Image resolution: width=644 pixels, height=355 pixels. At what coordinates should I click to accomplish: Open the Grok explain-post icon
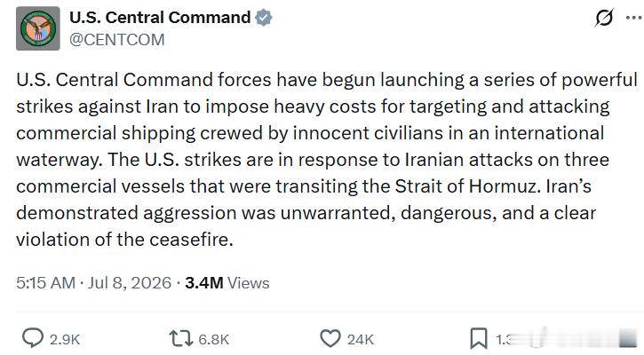click(604, 18)
